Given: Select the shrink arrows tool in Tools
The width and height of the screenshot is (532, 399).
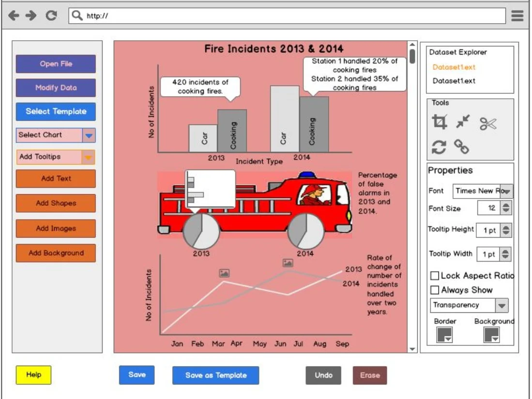Looking at the screenshot, I should [463, 122].
